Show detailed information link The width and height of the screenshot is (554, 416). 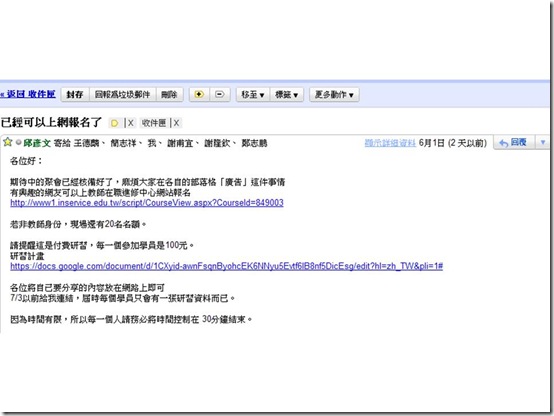coord(390,143)
